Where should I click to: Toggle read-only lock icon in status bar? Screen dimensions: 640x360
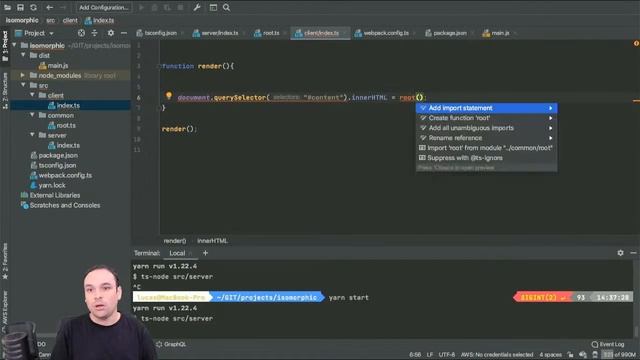(570, 355)
